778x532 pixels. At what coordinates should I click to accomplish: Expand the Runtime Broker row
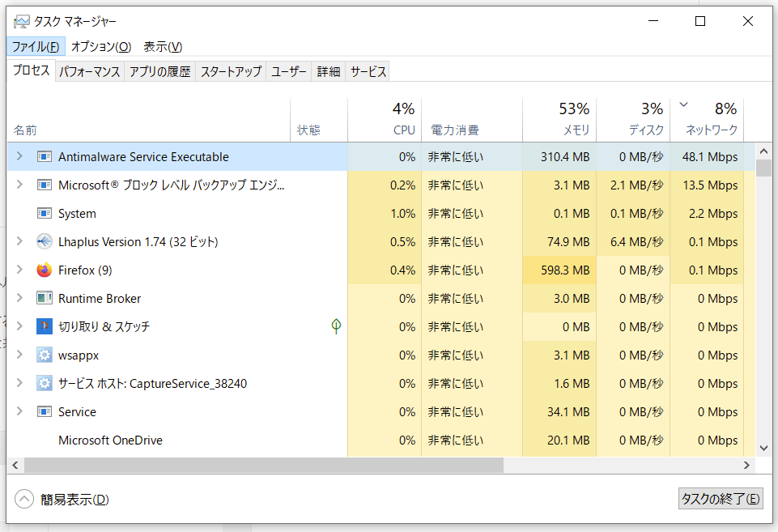[x=19, y=298]
